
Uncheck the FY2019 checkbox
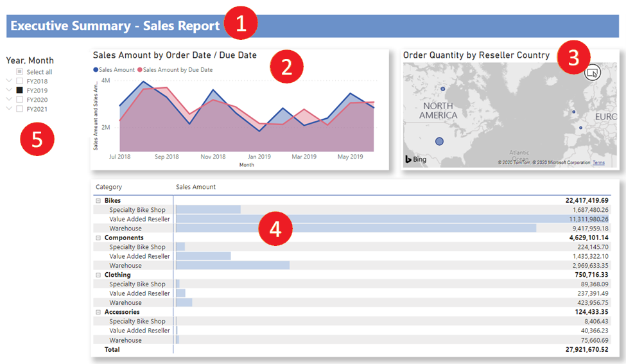(x=20, y=91)
